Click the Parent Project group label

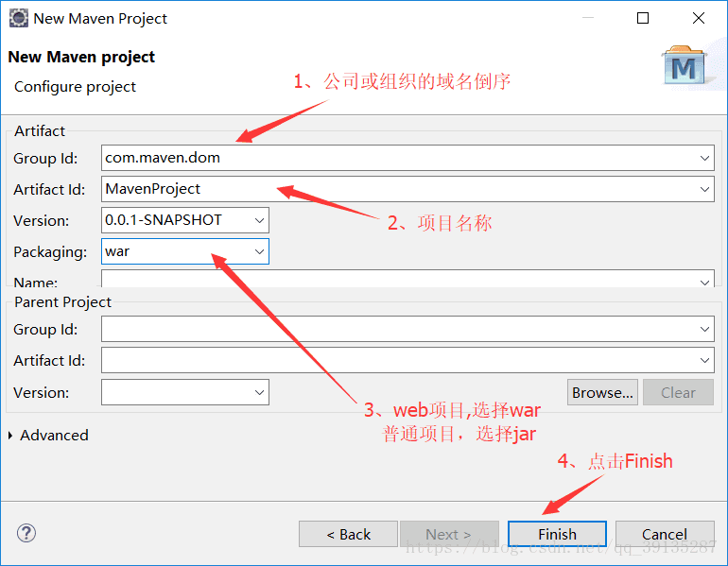[x=62, y=302]
